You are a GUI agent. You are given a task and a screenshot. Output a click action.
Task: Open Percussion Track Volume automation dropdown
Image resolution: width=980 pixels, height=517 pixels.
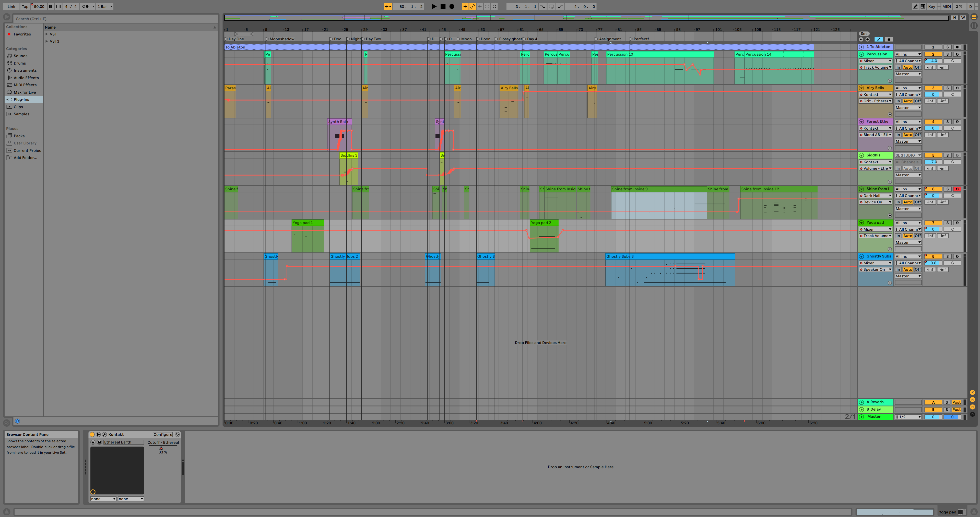[875, 68]
